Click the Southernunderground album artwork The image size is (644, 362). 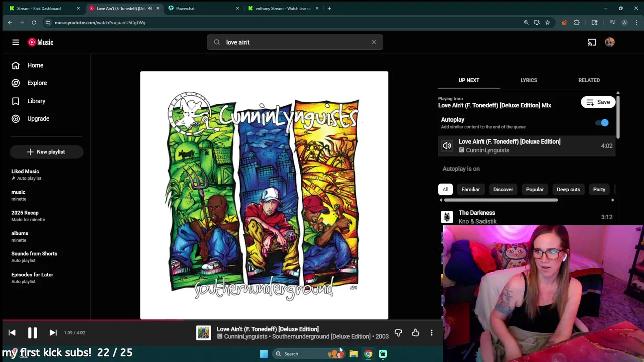tap(264, 195)
